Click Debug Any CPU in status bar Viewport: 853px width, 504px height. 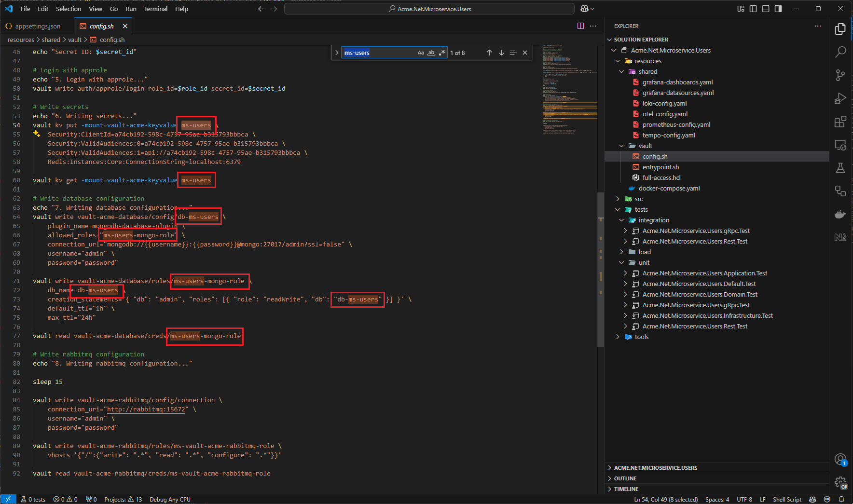click(170, 499)
